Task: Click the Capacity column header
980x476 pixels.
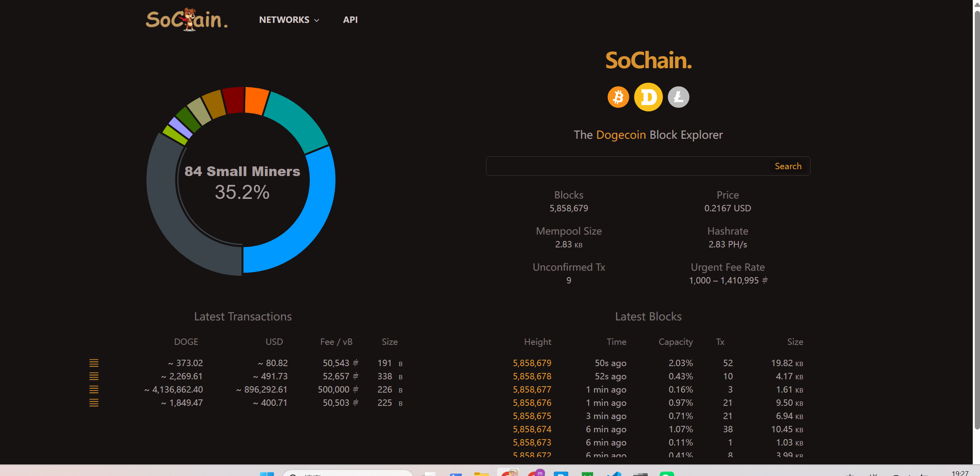Action: pos(675,342)
